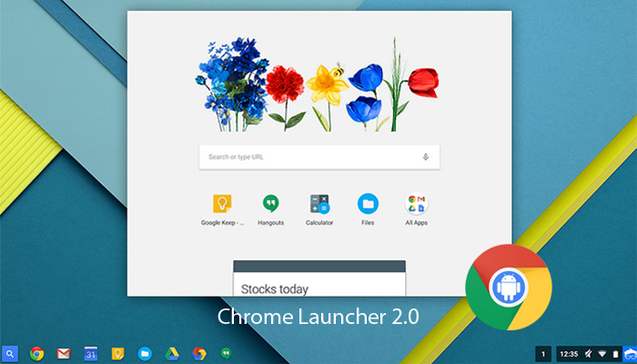Click the 12:35 clock in status tray
637x364 pixels.
(x=569, y=353)
